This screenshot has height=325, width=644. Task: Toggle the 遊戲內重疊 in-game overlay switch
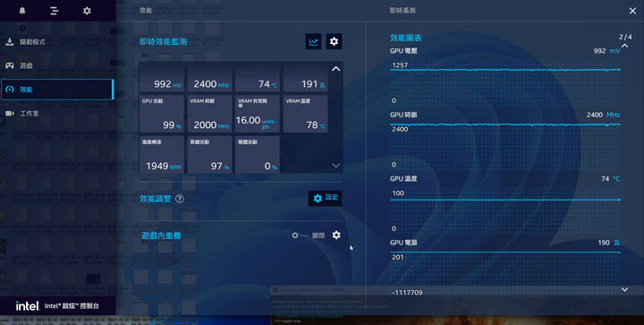point(301,235)
